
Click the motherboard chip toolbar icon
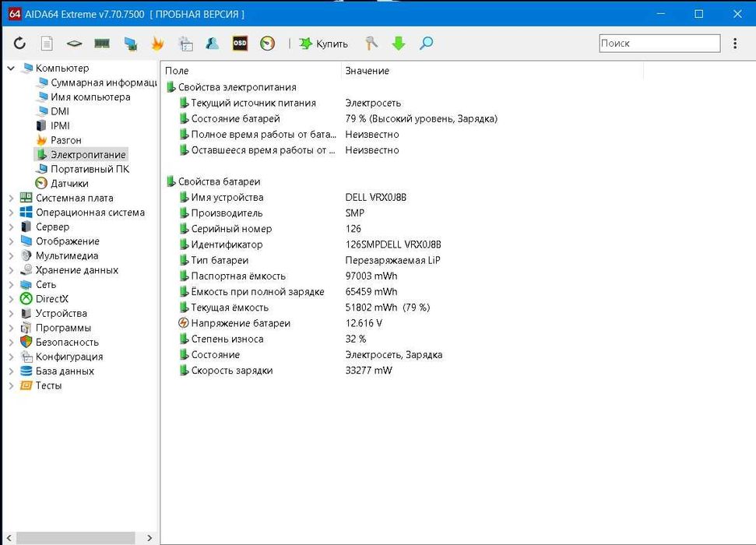[x=74, y=44]
